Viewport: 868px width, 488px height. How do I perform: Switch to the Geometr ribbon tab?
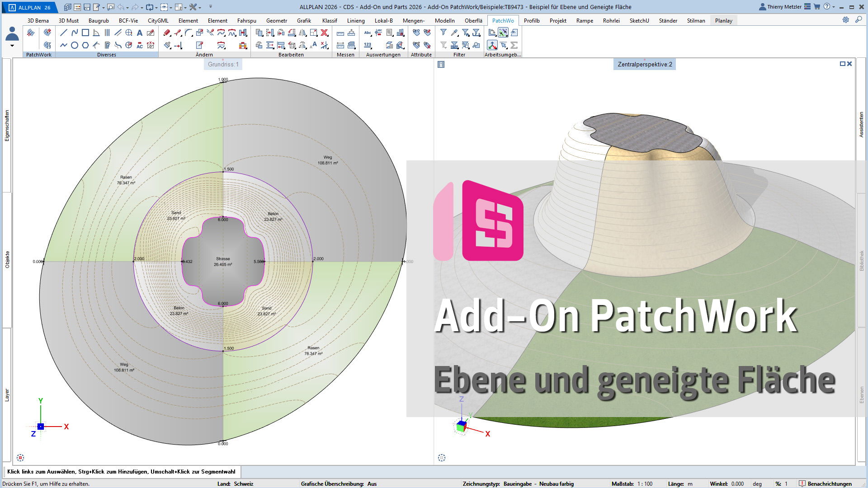[x=276, y=21]
